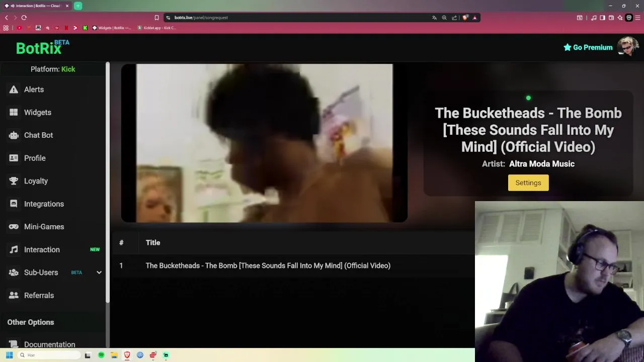This screenshot has width=644, height=362.
Task: Open Brave Shields lion icon
Action: [465, 18]
